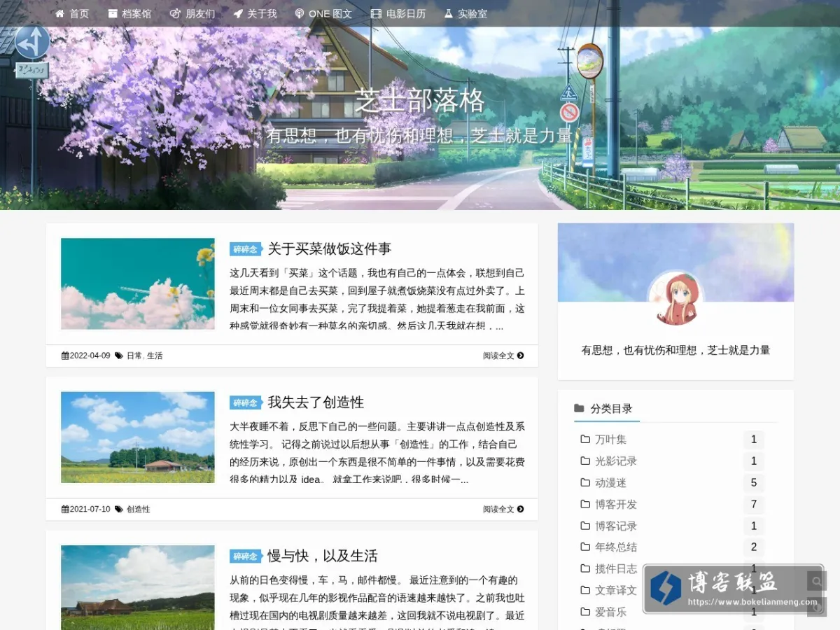This screenshot has width=840, height=630.
Task: Click the count badge 7 for 博客开发
Action: pyautogui.click(x=754, y=504)
